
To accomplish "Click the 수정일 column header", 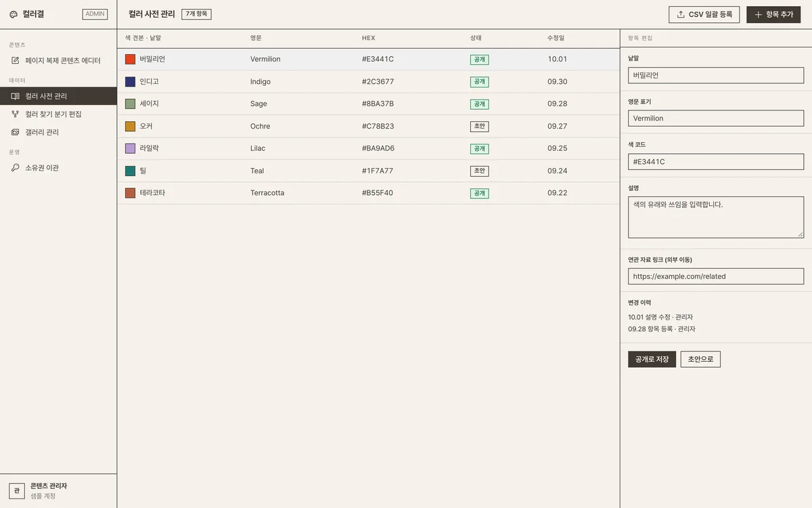I will click(x=556, y=38).
